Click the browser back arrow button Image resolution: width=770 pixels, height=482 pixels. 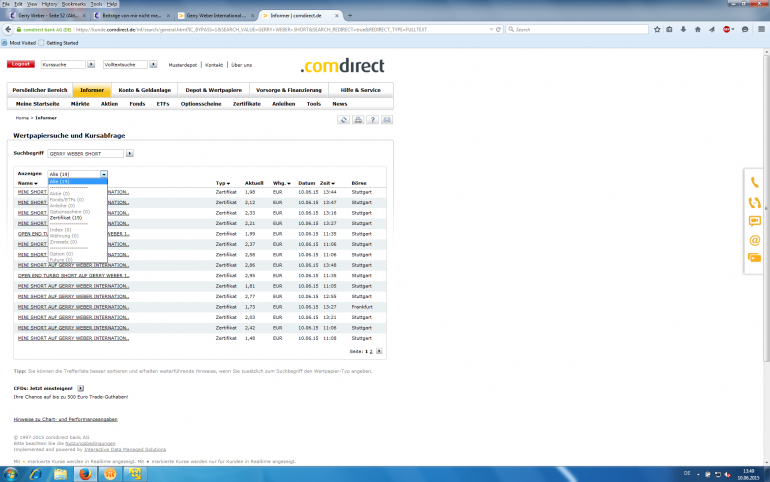(x=8, y=29)
